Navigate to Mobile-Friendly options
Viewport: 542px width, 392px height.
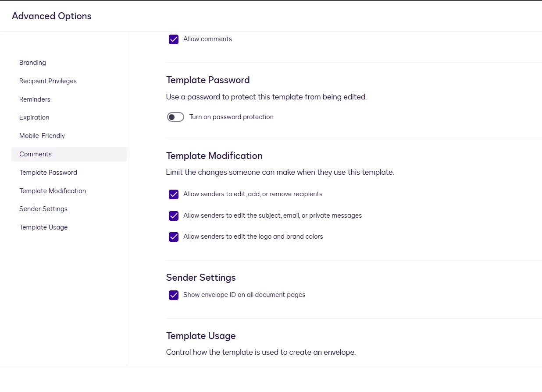tap(42, 136)
